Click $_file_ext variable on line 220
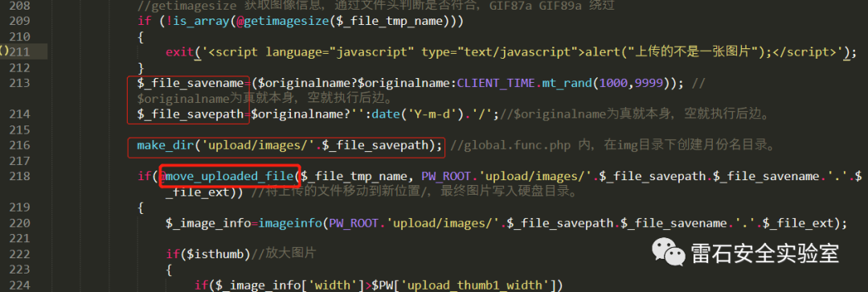The image size is (868, 292). (x=798, y=224)
